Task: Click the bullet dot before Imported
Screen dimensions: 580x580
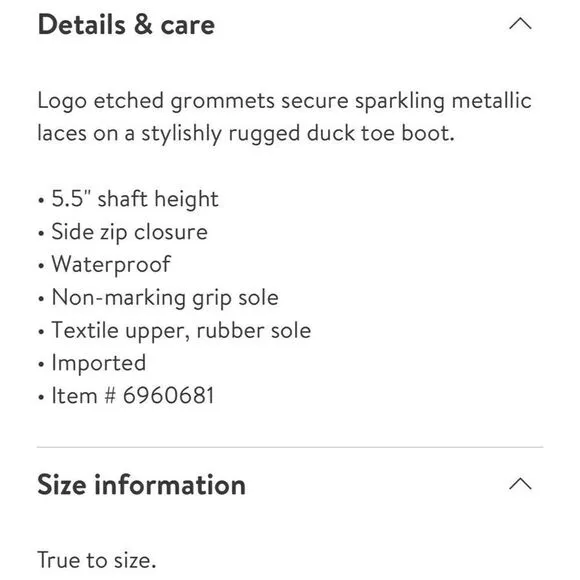Action: pyautogui.click(x=41, y=364)
